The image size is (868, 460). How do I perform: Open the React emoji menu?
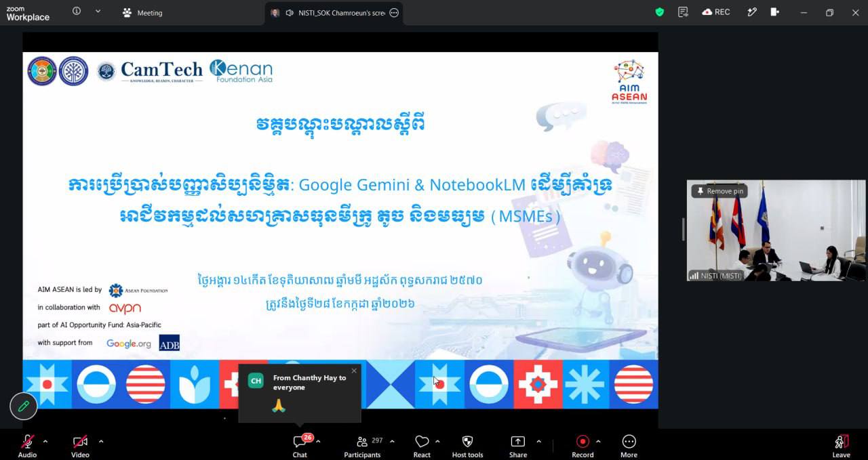tap(422, 446)
